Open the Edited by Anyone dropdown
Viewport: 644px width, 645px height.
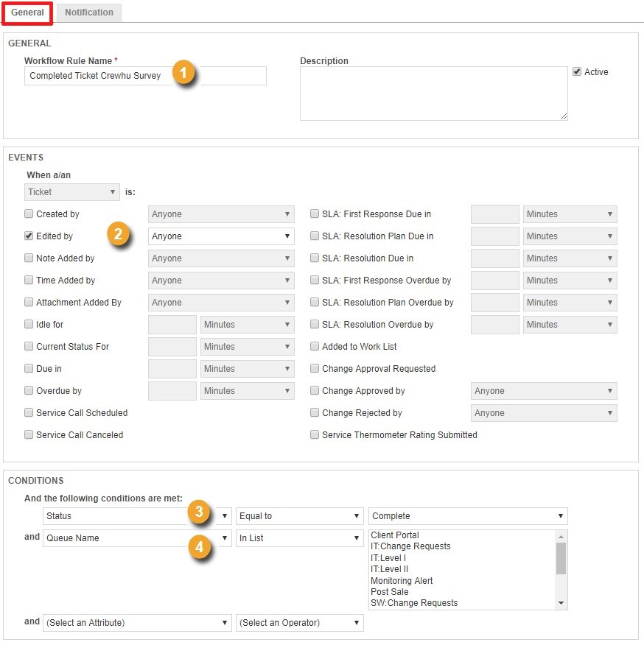(221, 236)
